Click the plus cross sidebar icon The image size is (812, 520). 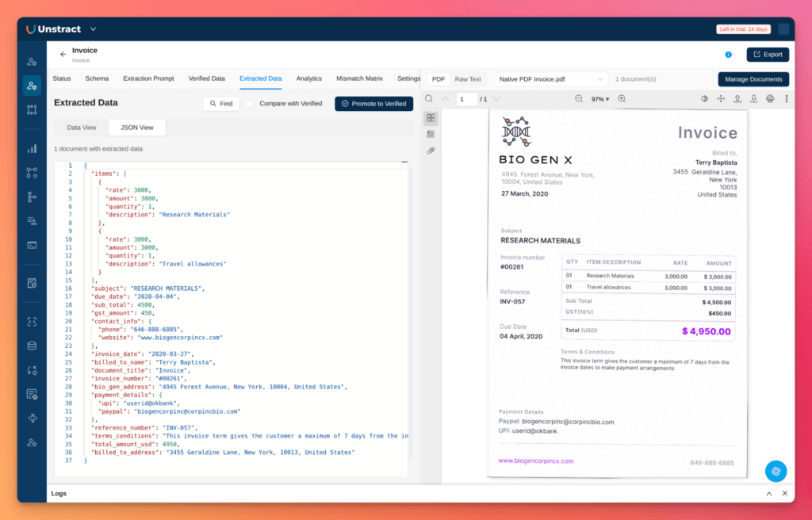coord(32,419)
